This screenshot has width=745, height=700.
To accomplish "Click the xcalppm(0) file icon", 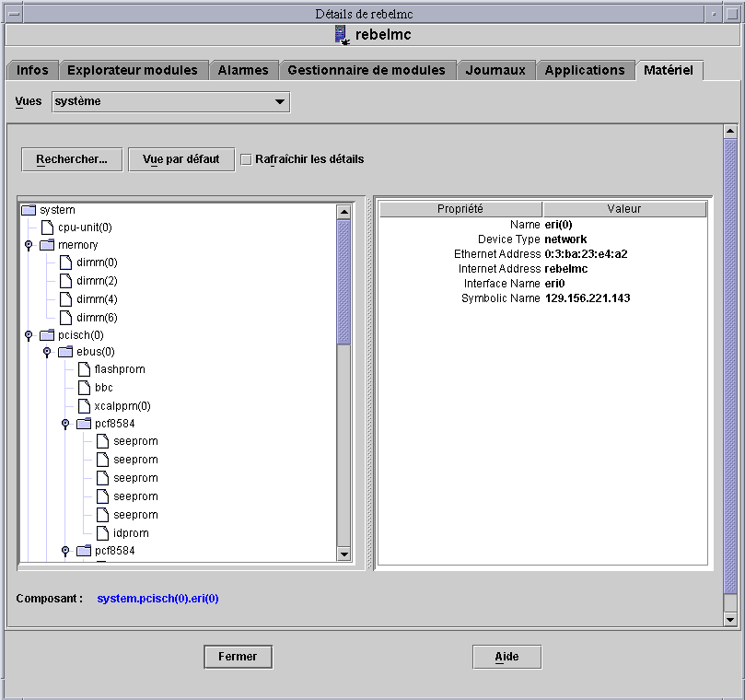I will coord(84,406).
